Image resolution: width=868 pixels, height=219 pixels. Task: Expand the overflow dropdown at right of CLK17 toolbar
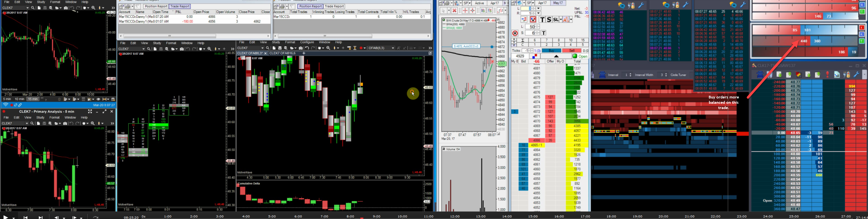coord(864,75)
